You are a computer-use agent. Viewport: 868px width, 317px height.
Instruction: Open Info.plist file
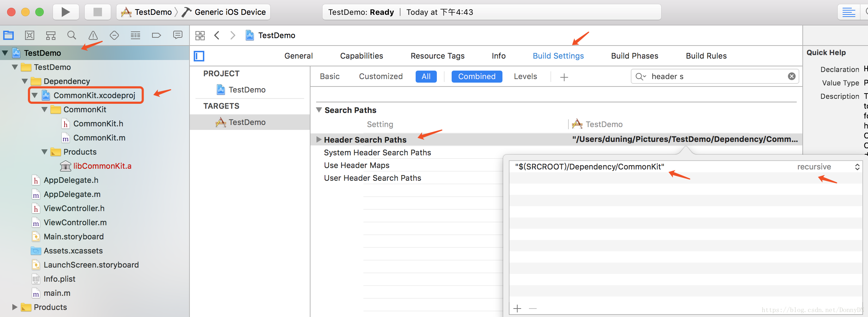click(x=59, y=279)
